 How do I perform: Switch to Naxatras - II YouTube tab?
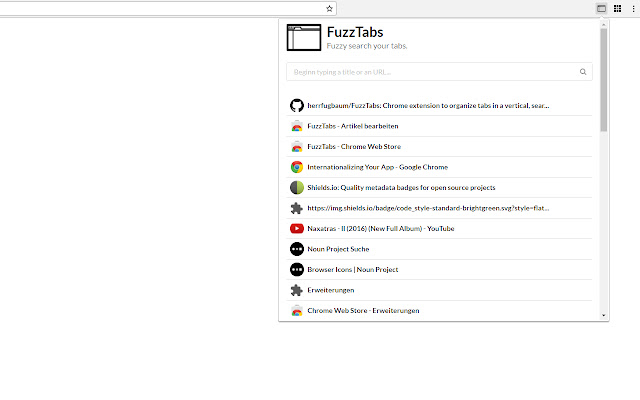click(x=439, y=229)
